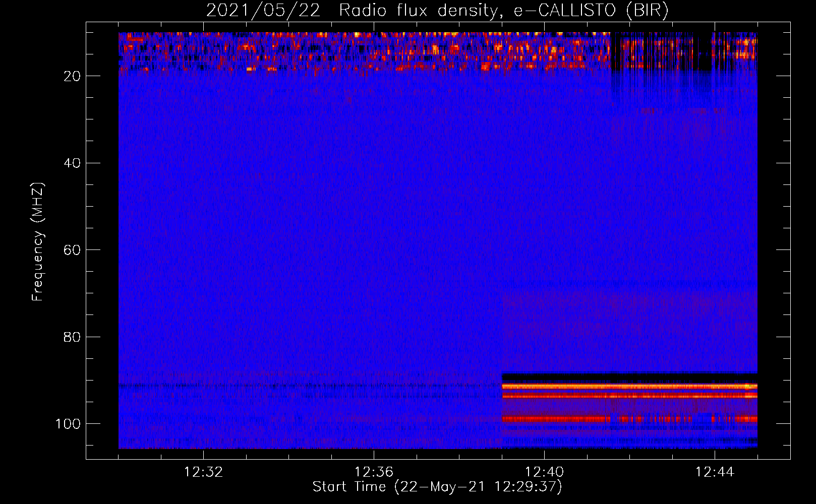Click the red interference band near 99 MHz
Screen dimensions: 816x504
(x=629, y=419)
